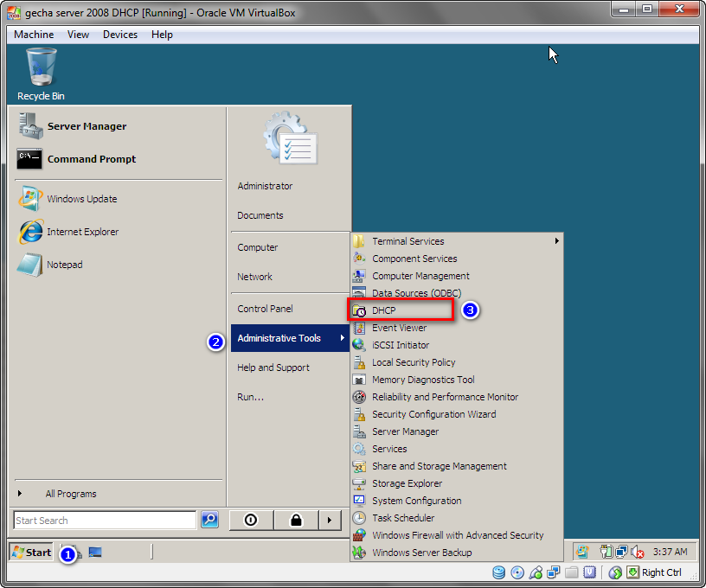
Task: Open Local Security Policy
Action: click(457, 362)
